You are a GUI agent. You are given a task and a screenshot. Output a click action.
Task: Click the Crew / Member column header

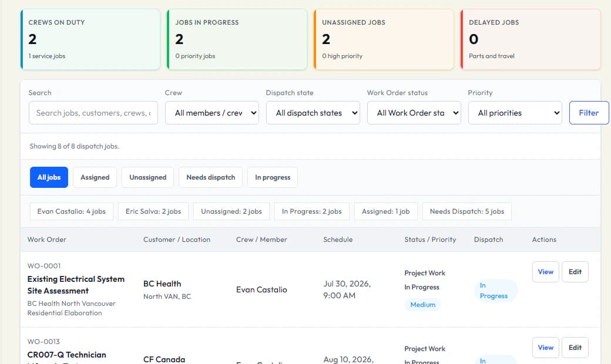261,240
